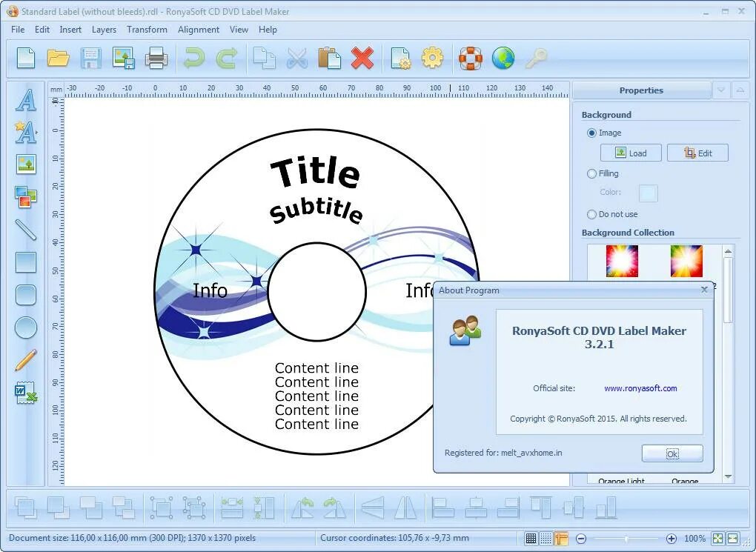Close the About Program dialog
756x552 pixels.
(704, 290)
